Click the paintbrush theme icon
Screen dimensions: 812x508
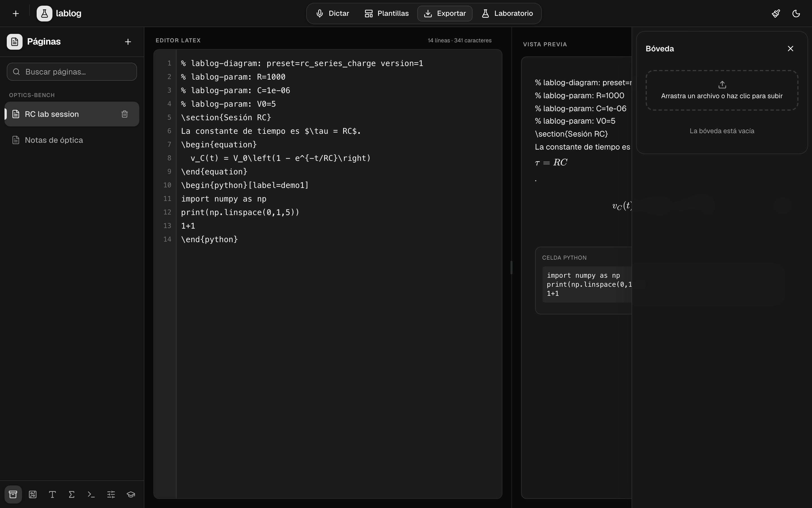[x=776, y=14]
